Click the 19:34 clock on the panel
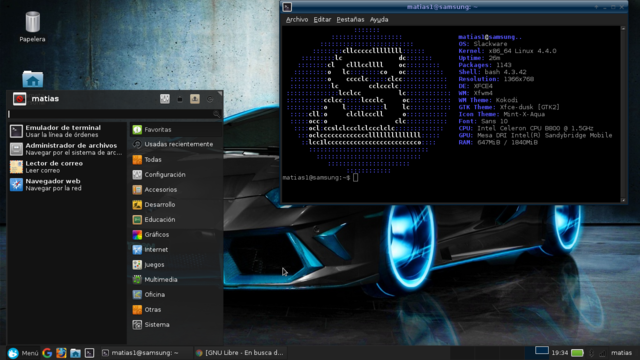Viewport: 640px width, 360px height. (x=560, y=353)
